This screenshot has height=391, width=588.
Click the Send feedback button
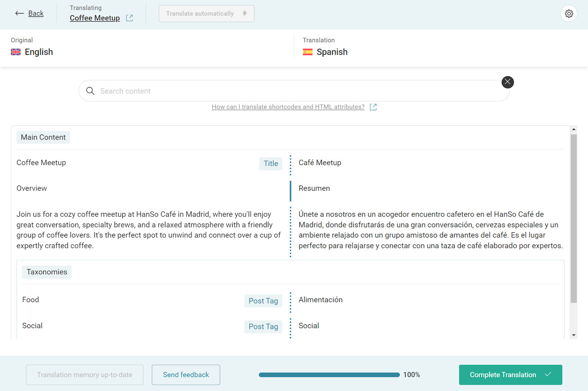tap(186, 374)
